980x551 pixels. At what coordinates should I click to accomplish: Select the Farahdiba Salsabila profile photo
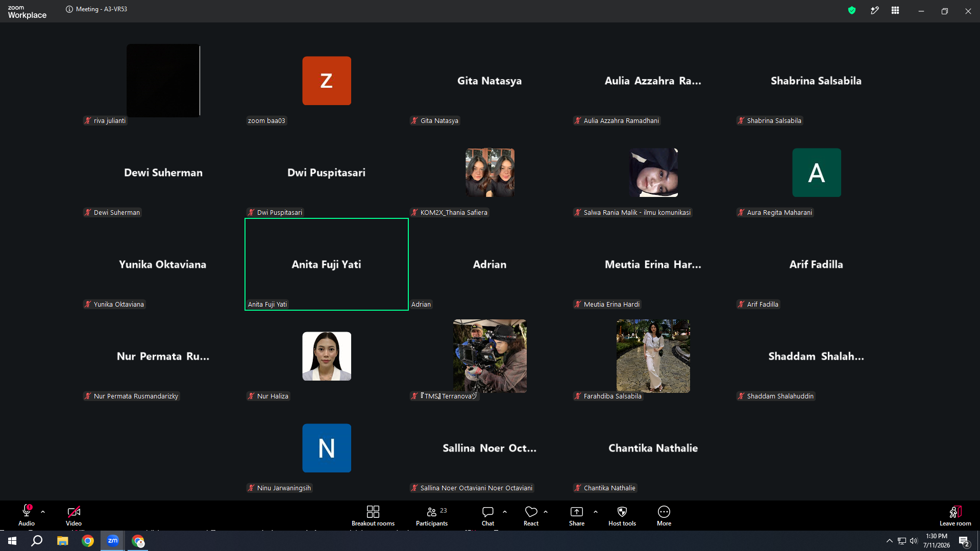[x=653, y=356]
